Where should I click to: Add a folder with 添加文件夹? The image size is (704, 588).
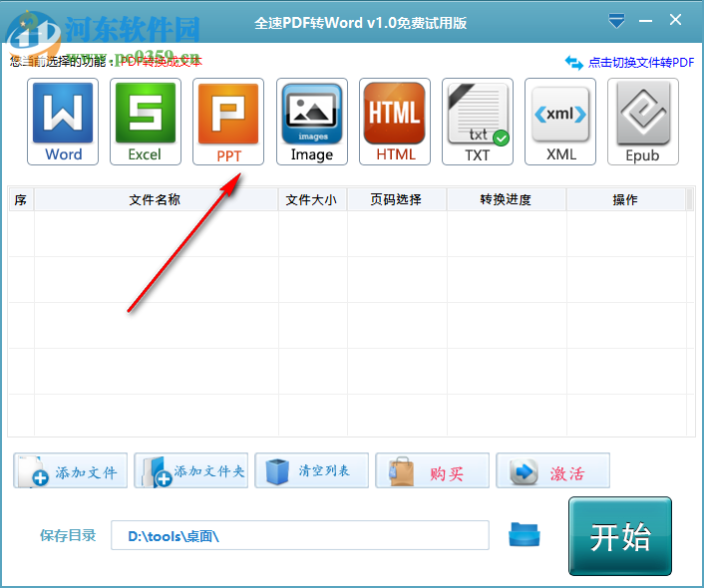tap(191, 470)
